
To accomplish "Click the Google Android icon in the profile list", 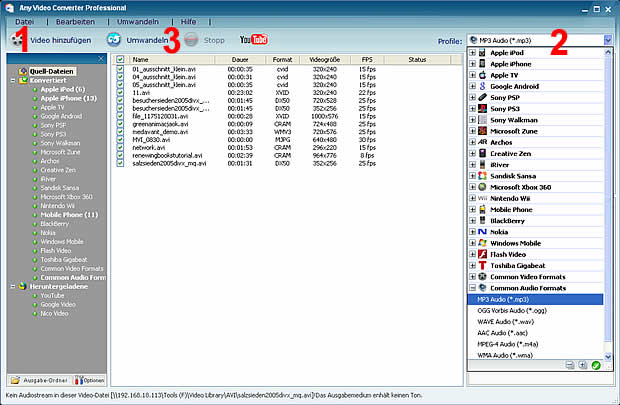I will (482, 86).
